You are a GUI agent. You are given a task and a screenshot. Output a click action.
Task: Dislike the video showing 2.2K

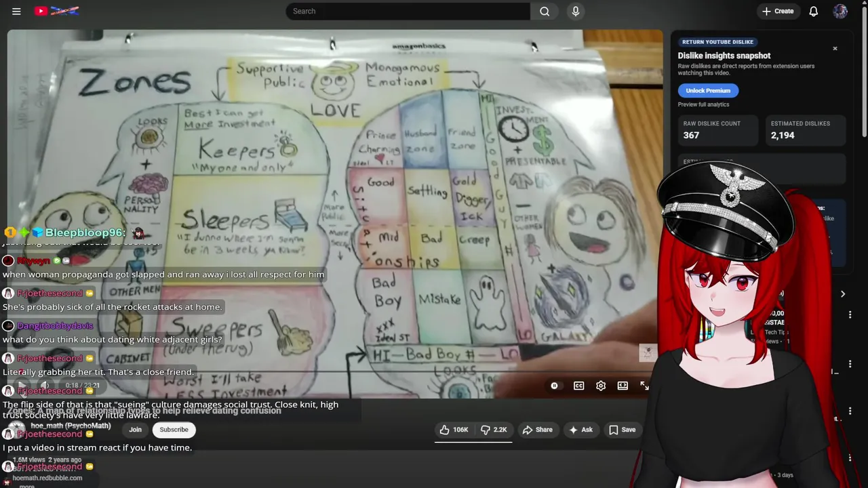(494, 430)
